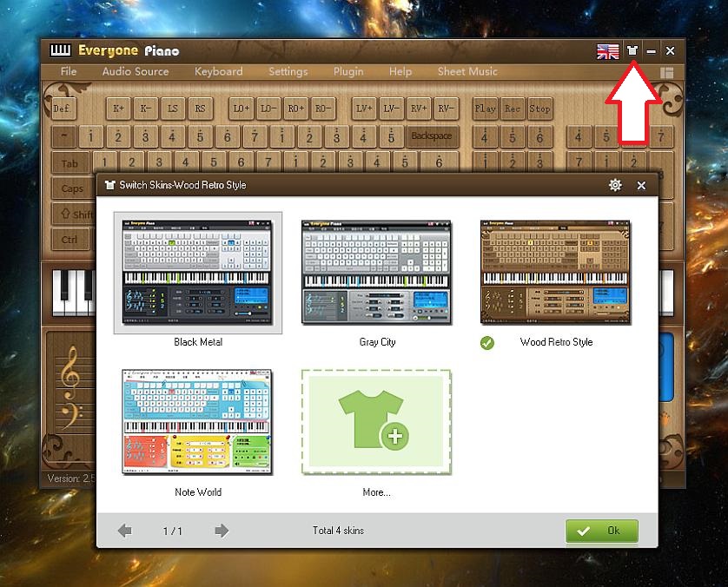This screenshot has height=587, width=728.
Task: Select the Black Metal skin thumbnail
Action: [198, 273]
